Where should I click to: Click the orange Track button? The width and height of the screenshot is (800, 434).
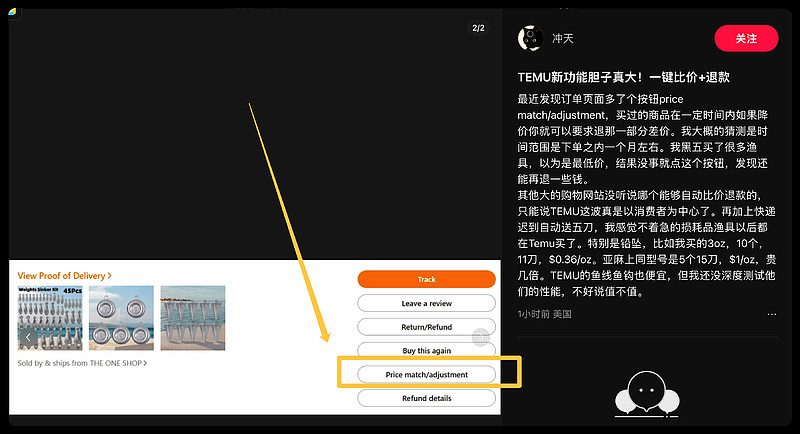(427, 279)
